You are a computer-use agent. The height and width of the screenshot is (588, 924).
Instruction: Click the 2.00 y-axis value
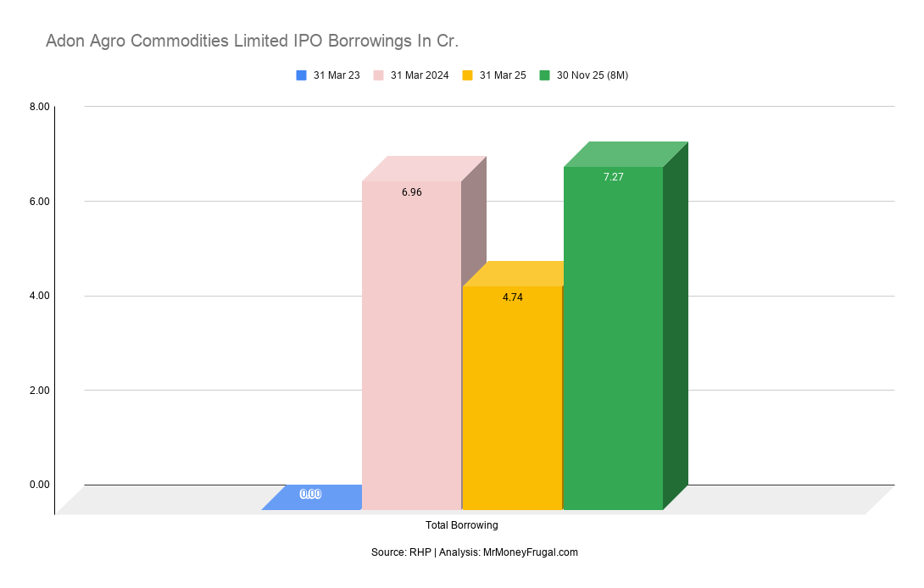click(40, 390)
